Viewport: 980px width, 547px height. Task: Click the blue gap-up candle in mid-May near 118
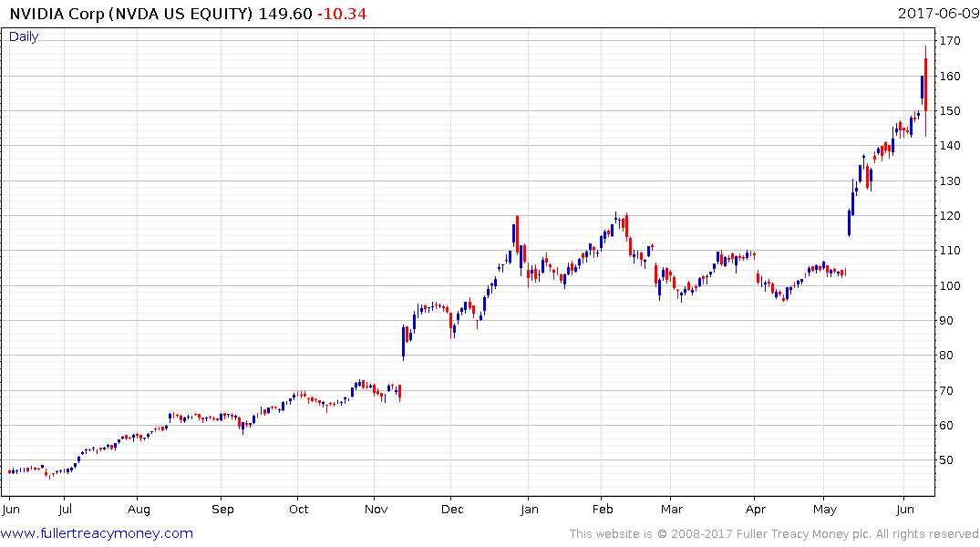(x=849, y=223)
